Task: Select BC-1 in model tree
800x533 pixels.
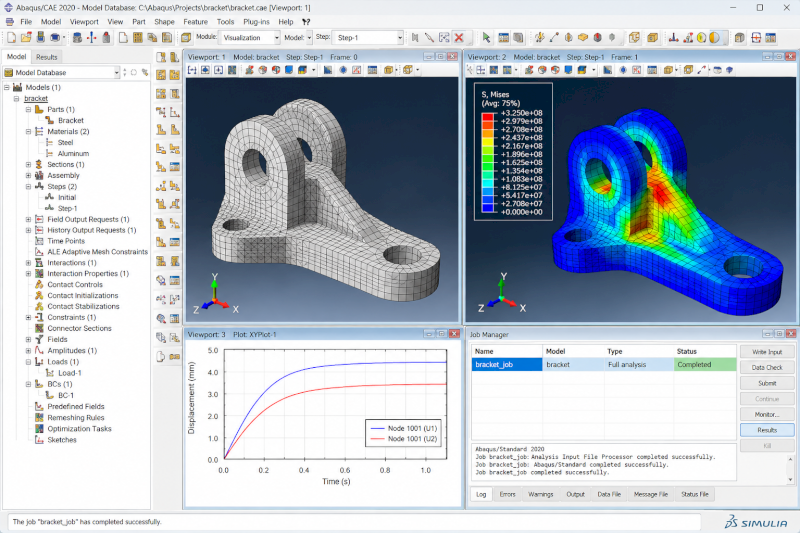Action: pos(65,395)
